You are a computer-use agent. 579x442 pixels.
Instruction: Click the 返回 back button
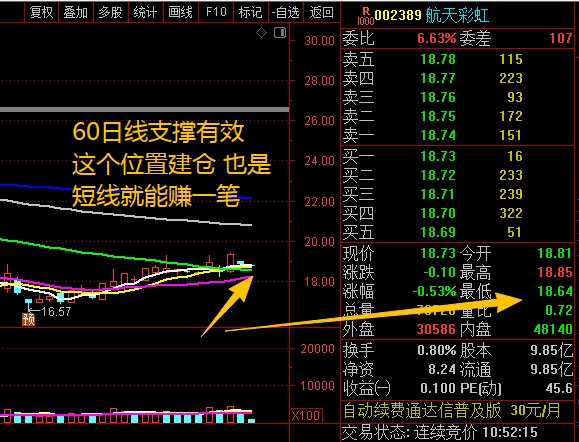[321, 13]
